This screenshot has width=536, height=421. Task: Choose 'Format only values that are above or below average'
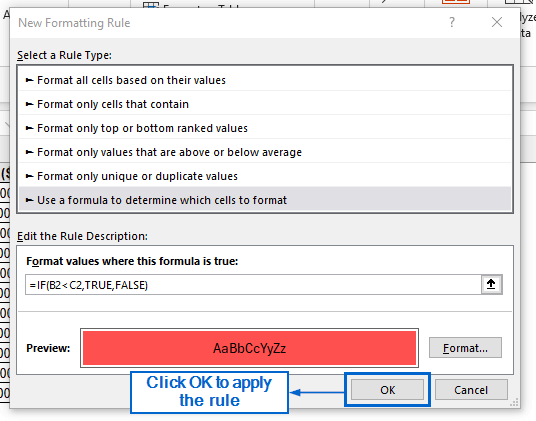(265, 152)
